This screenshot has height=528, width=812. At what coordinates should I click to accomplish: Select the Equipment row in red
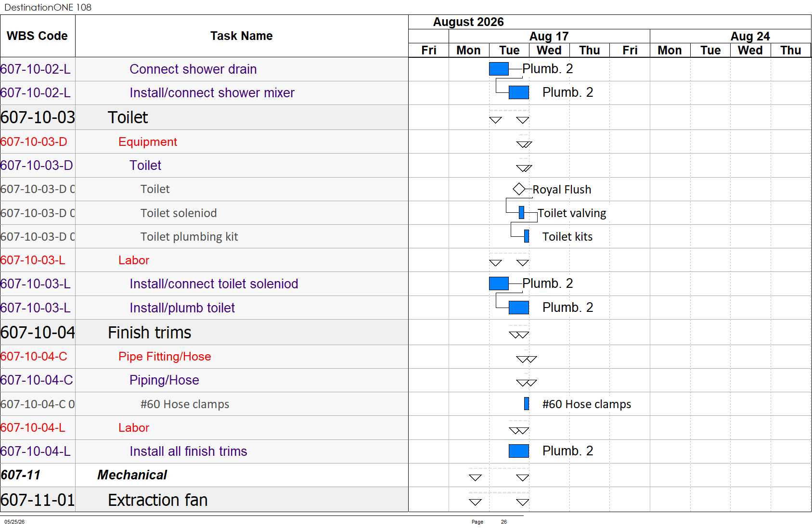click(204, 142)
